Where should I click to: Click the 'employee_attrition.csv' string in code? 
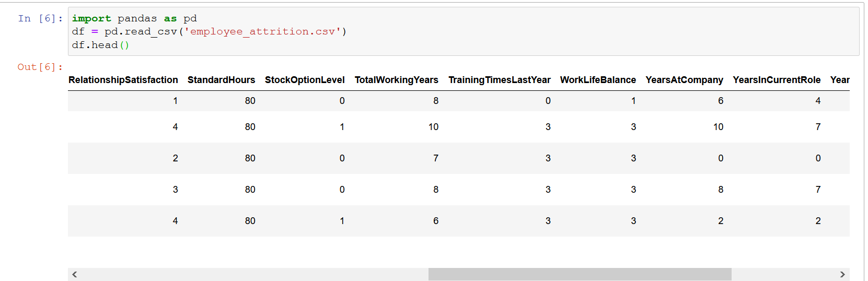tap(262, 31)
